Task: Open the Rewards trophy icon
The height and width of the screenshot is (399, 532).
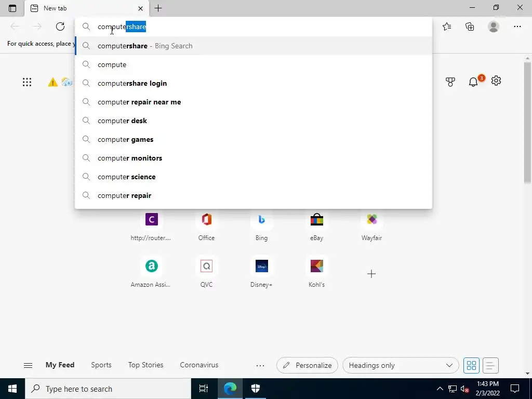Action: click(x=450, y=82)
